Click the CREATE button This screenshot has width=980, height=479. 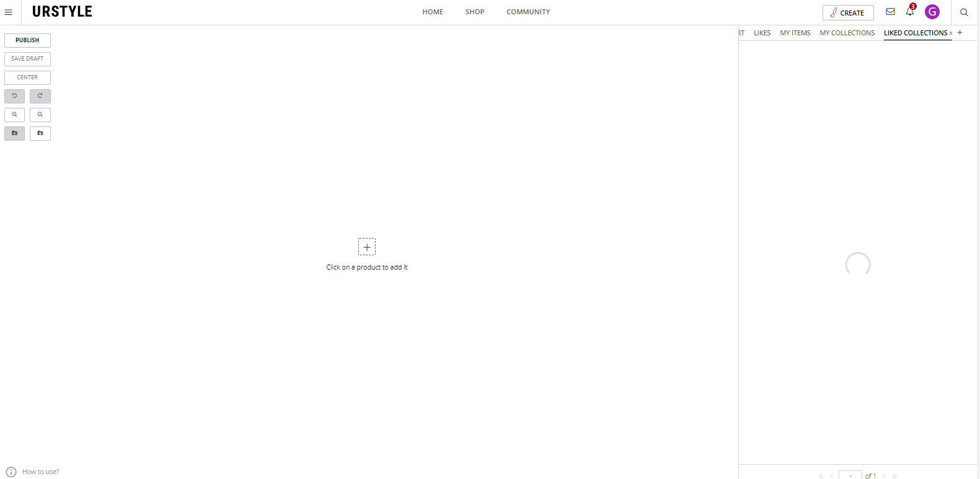tap(848, 12)
